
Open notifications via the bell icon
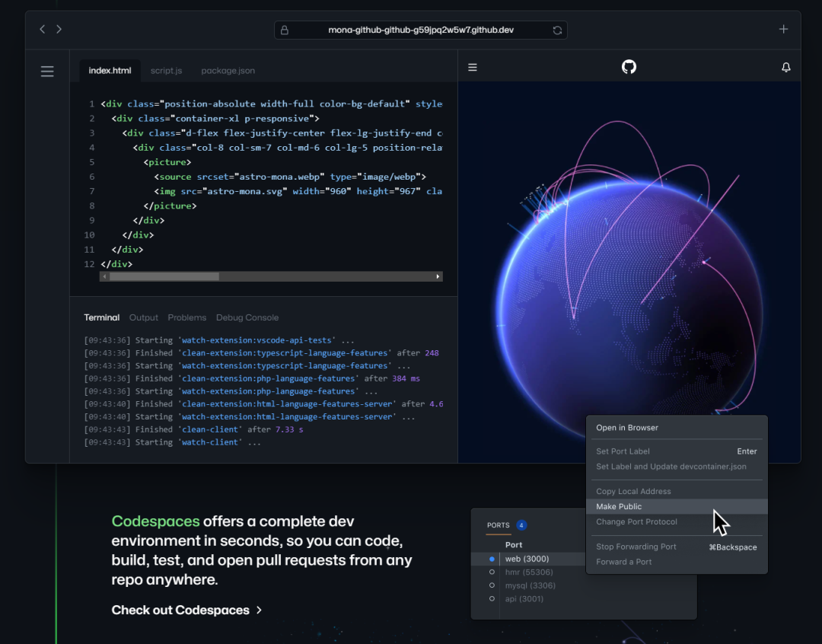785,67
